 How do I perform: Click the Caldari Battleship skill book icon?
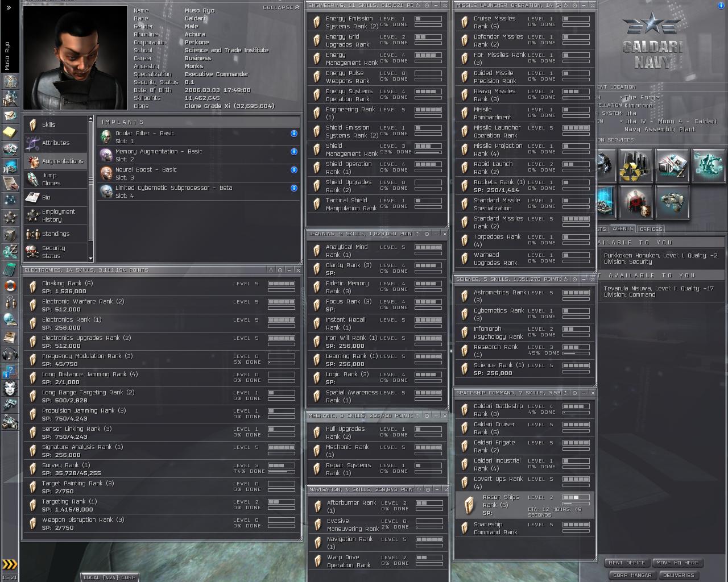click(465, 410)
